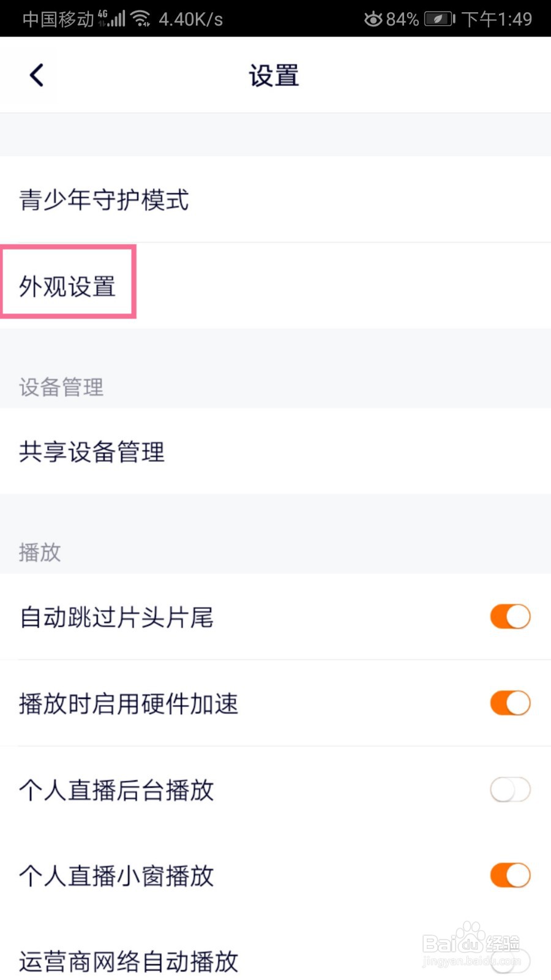Screen dimensions: 551x980
Task: Tap the 下午1:49 clock in status bar
Action: click(x=497, y=19)
